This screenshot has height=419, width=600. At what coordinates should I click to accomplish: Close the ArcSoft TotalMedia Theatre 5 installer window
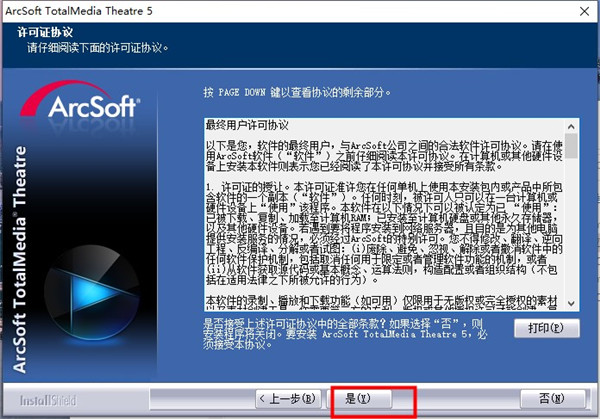pos(584,11)
